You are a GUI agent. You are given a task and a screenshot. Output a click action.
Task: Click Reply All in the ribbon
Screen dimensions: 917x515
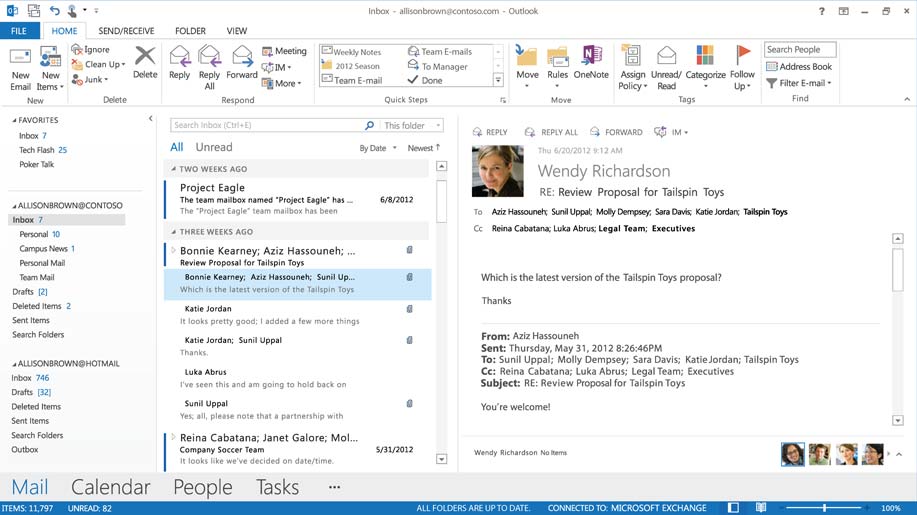tap(209, 68)
